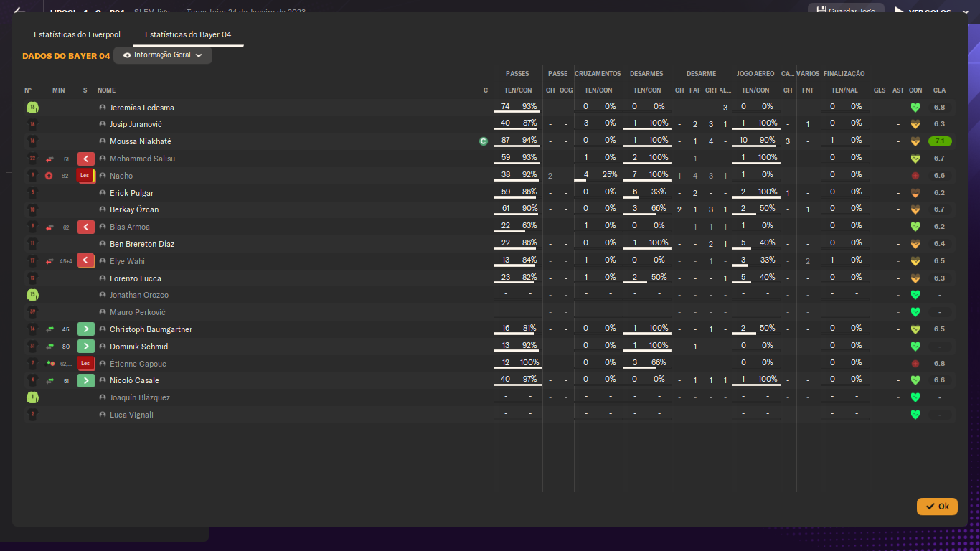Sort by the DESARMES column header
The image size is (980, 551).
tap(646, 74)
